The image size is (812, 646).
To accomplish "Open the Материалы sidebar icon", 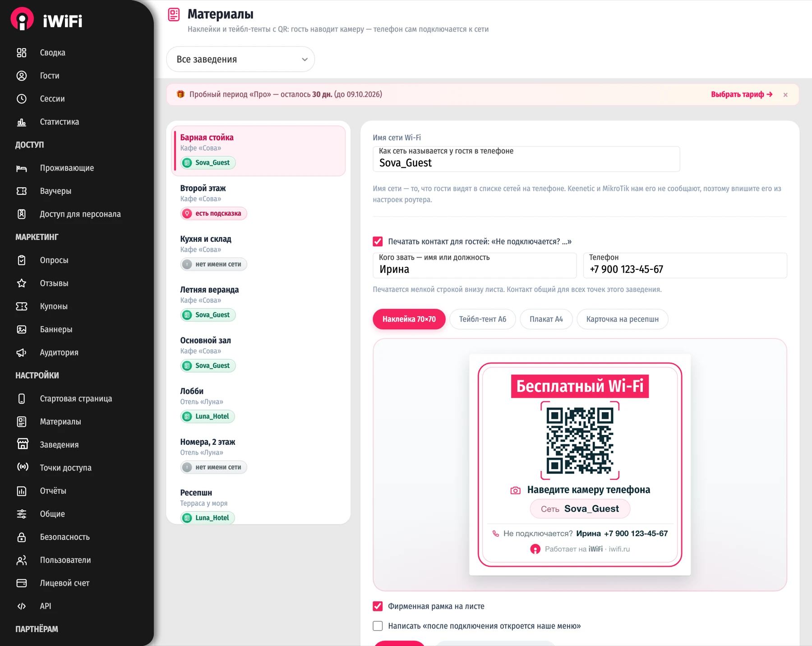I will 22,422.
